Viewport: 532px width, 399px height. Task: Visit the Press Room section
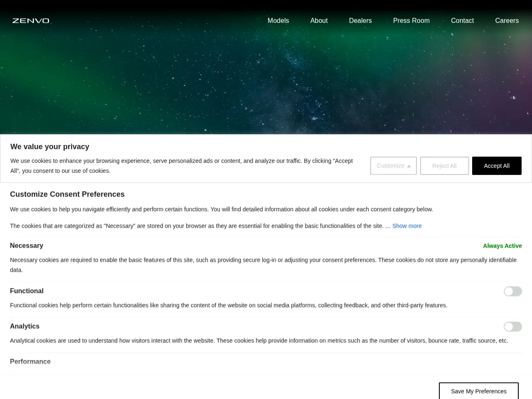click(411, 20)
